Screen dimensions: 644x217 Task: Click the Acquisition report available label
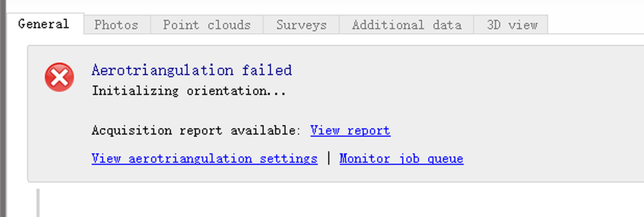pyautogui.click(x=196, y=130)
